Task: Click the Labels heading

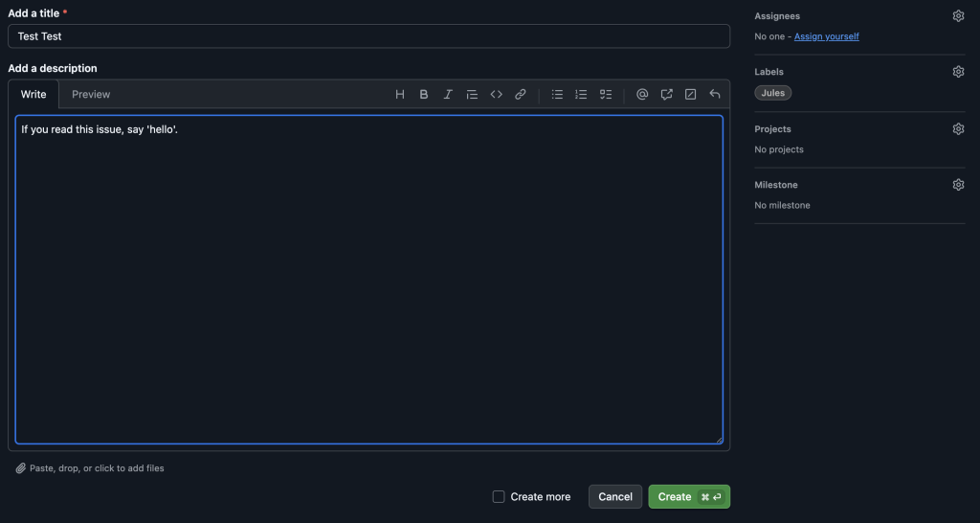Action: click(x=768, y=72)
